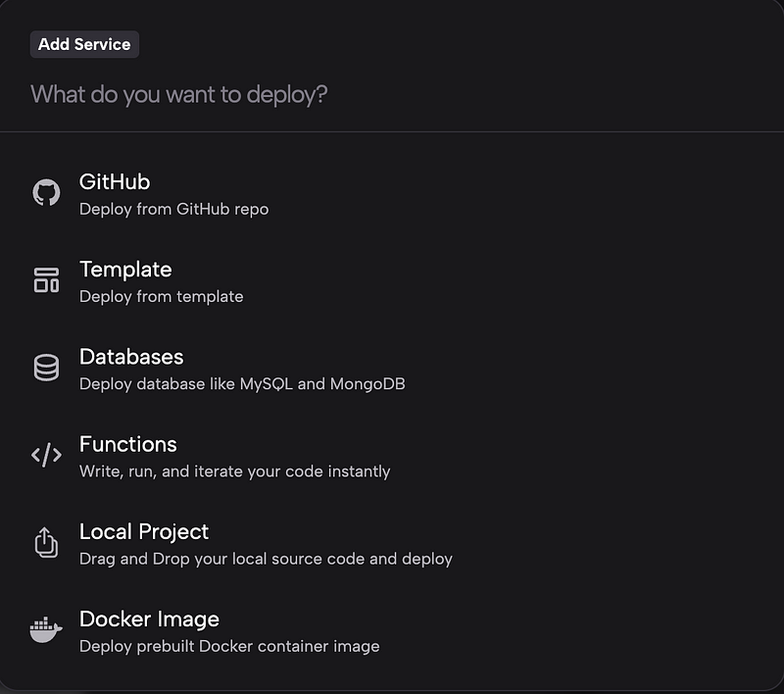Viewport: 784px width, 694px height.
Task: Select the Template layout icon
Action: point(46,280)
